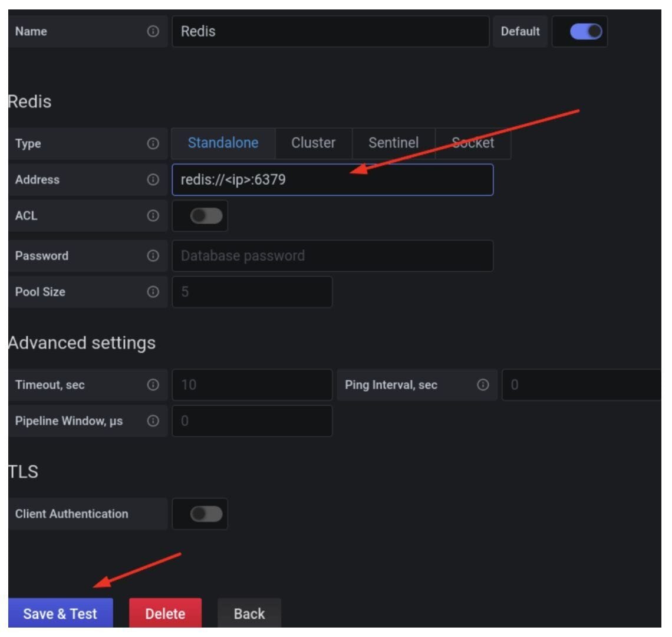
Task: Select the Sentinel type
Action: (393, 142)
